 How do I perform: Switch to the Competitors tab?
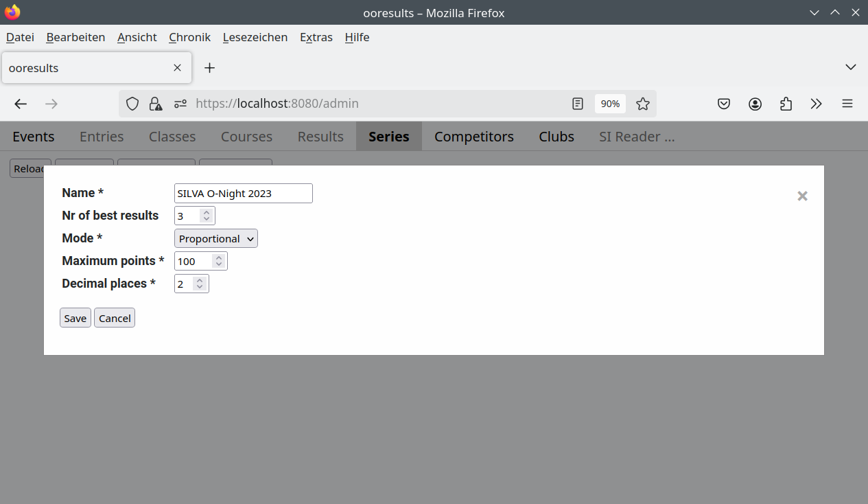tap(474, 136)
